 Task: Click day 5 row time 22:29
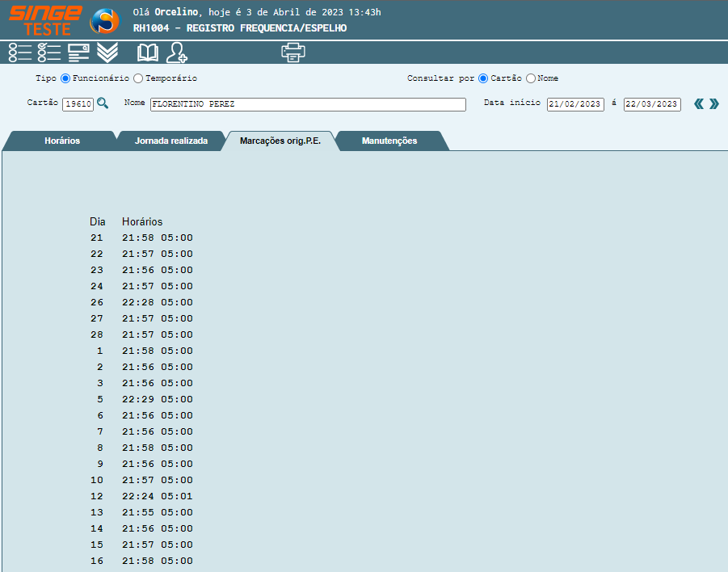coord(138,399)
